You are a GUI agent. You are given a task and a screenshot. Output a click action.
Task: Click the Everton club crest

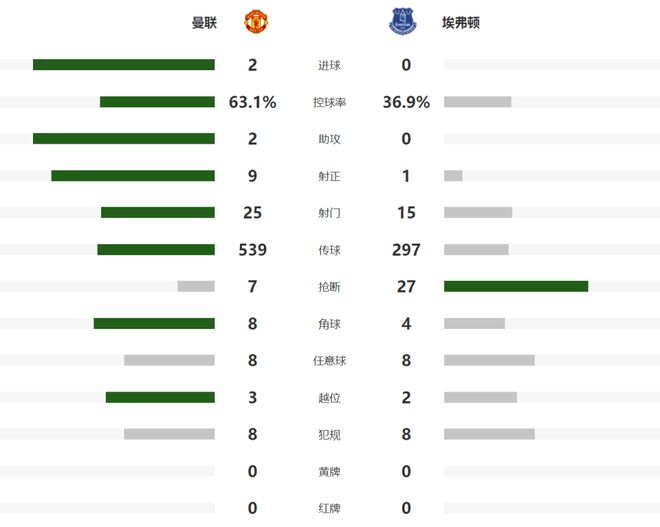pyautogui.click(x=401, y=21)
